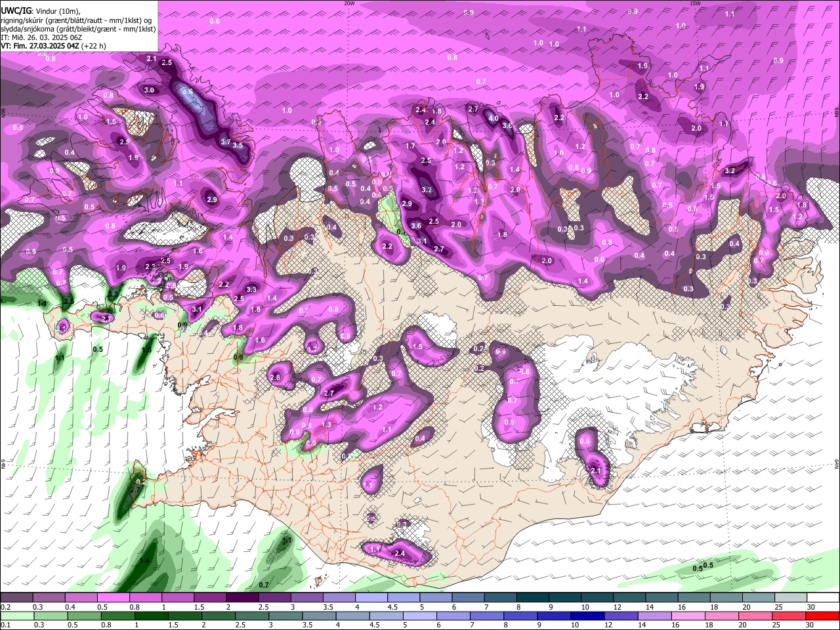This screenshot has width=840, height=630.
Task: Click the initial time line 'IT: Mið. 26. 03. 2025 06Z'
Action: click(x=41, y=37)
